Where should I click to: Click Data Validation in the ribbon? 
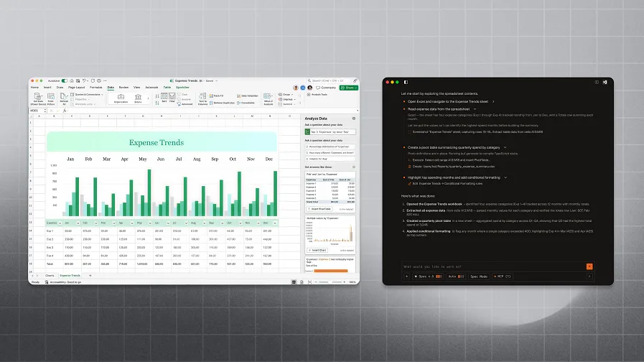click(x=247, y=96)
